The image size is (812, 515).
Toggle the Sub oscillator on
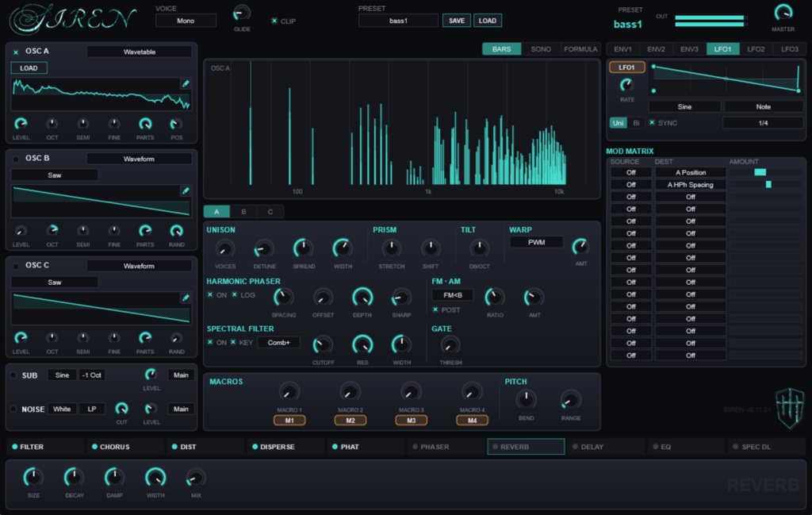(x=13, y=375)
